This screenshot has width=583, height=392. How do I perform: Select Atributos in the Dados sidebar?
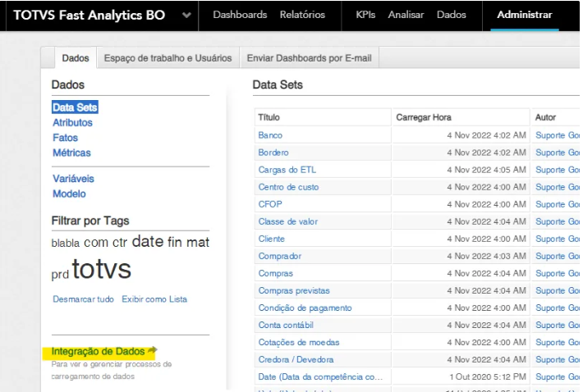tap(72, 123)
